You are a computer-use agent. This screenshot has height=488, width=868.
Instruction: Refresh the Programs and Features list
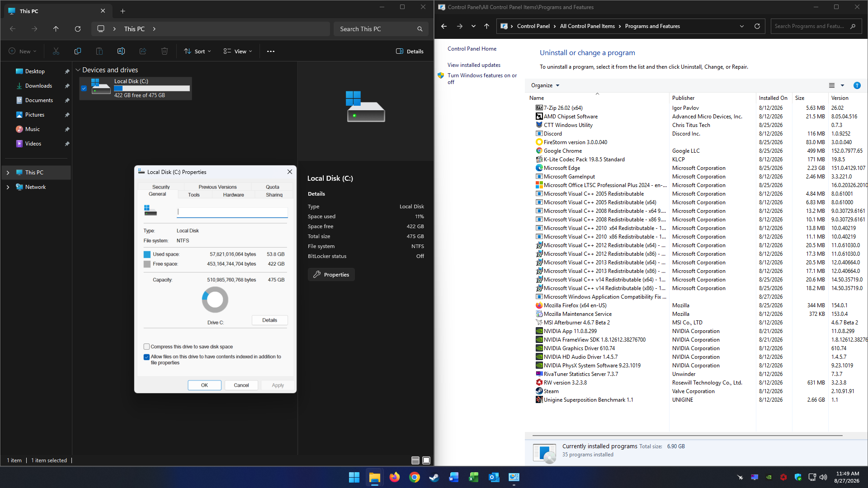(757, 26)
